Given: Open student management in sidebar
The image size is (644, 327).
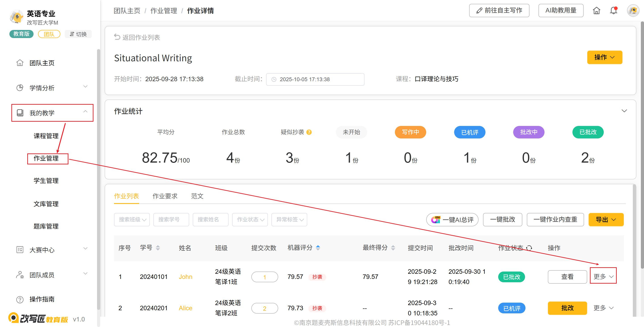Looking at the screenshot, I should tap(46, 180).
